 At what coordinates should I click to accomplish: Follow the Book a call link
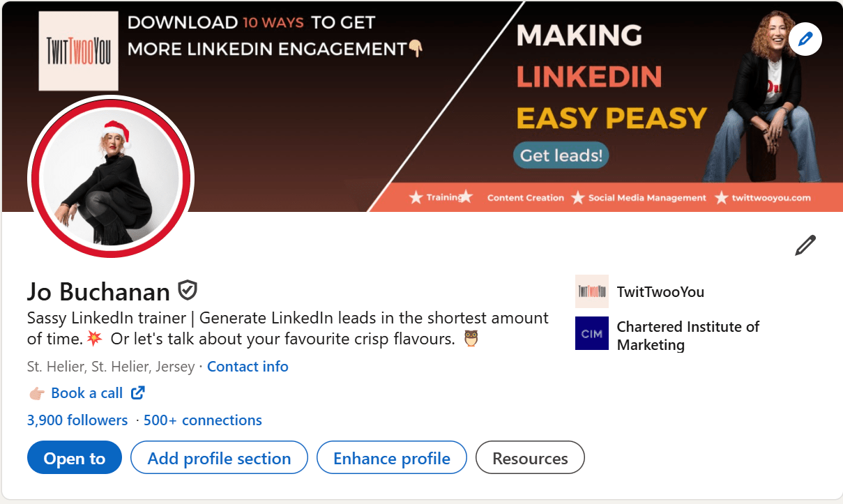tap(87, 393)
